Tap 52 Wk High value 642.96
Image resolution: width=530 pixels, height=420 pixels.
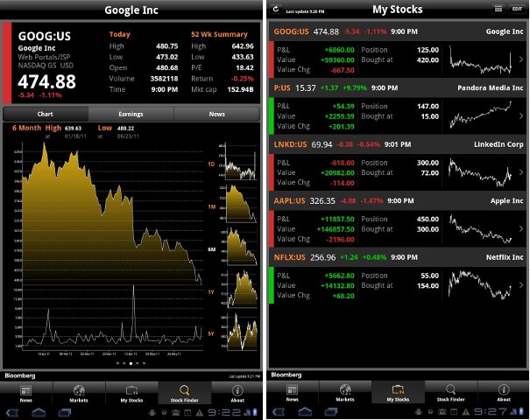tap(243, 46)
